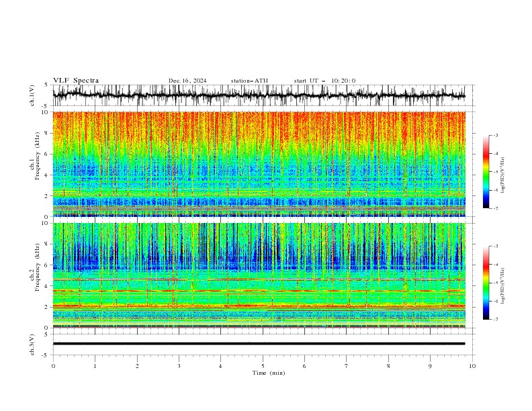The width and height of the screenshot is (532, 411).
Task: Click the ch.2 PSD color scale bar
Action: click(486, 283)
